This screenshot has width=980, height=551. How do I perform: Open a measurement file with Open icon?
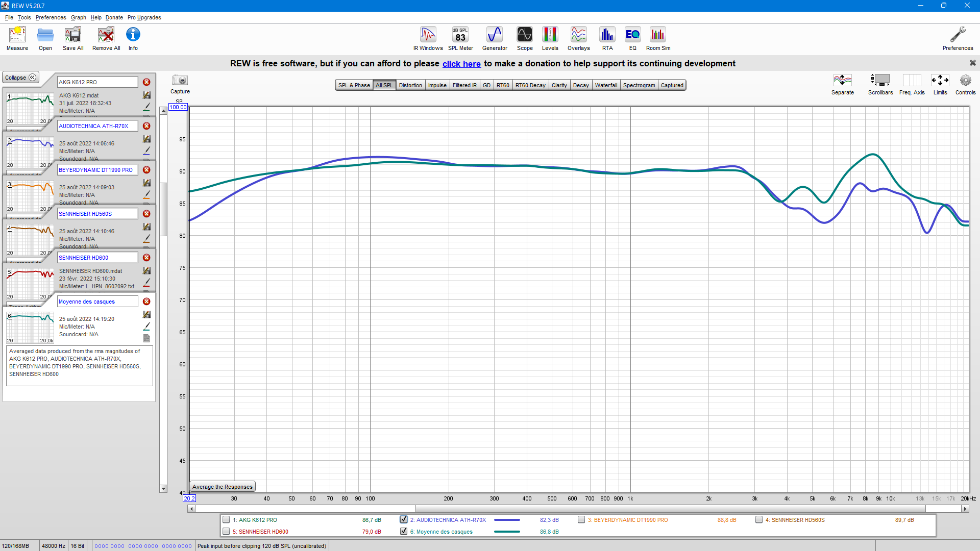coord(45,39)
